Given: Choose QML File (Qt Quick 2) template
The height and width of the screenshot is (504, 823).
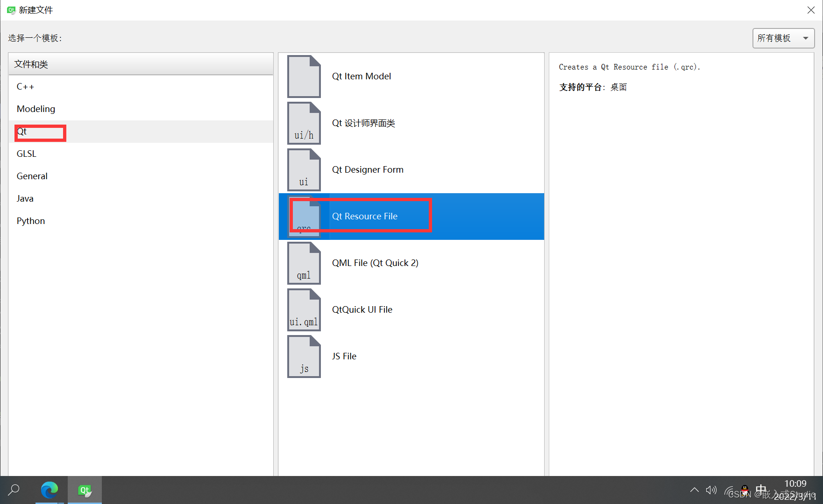Looking at the screenshot, I should (x=411, y=263).
